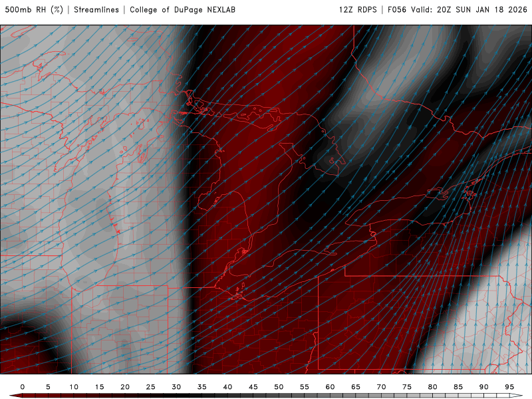Viewport: 532px width, 399px height.
Task: Click the colorbar label '55'
Action: [x=305, y=387]
